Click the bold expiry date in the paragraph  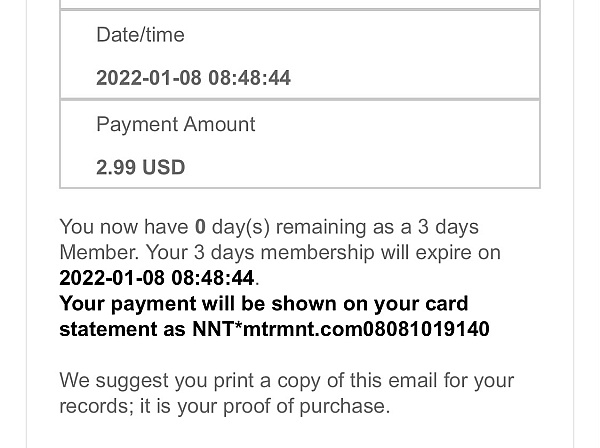(157, 278)
